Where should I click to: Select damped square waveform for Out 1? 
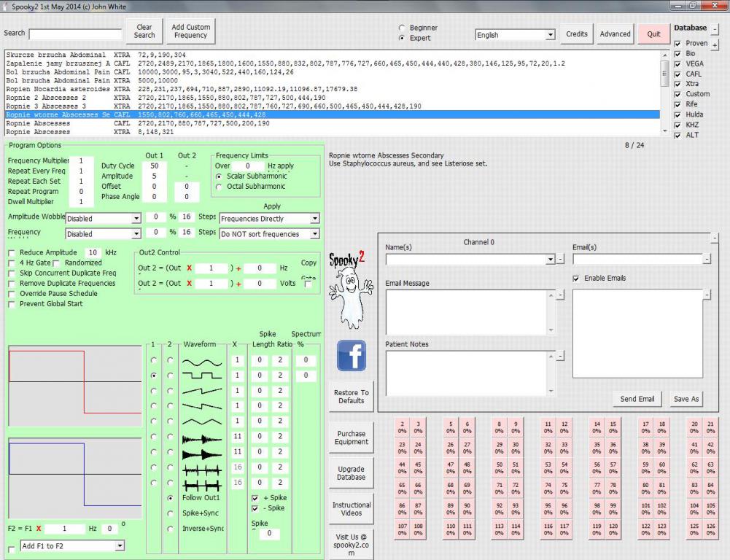point(154,452)
